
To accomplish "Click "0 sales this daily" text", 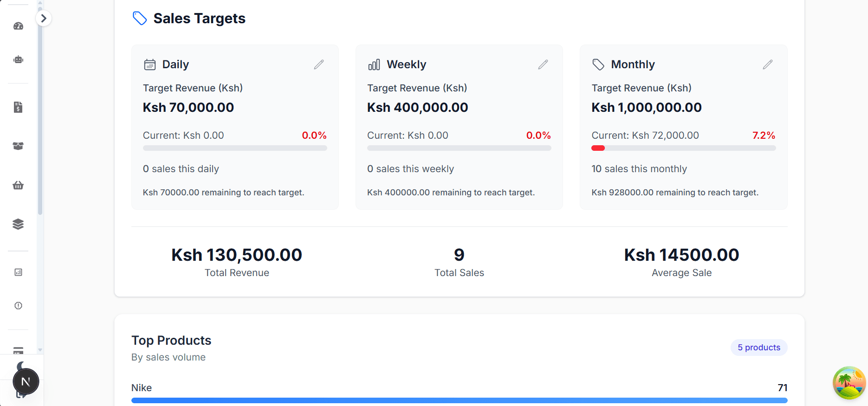I will (x=181, y=169).
